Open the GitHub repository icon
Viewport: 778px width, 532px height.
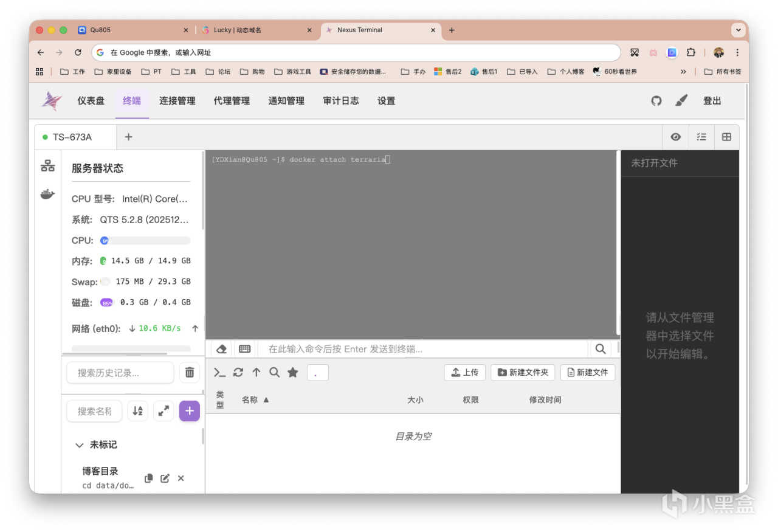pos(656,101)
